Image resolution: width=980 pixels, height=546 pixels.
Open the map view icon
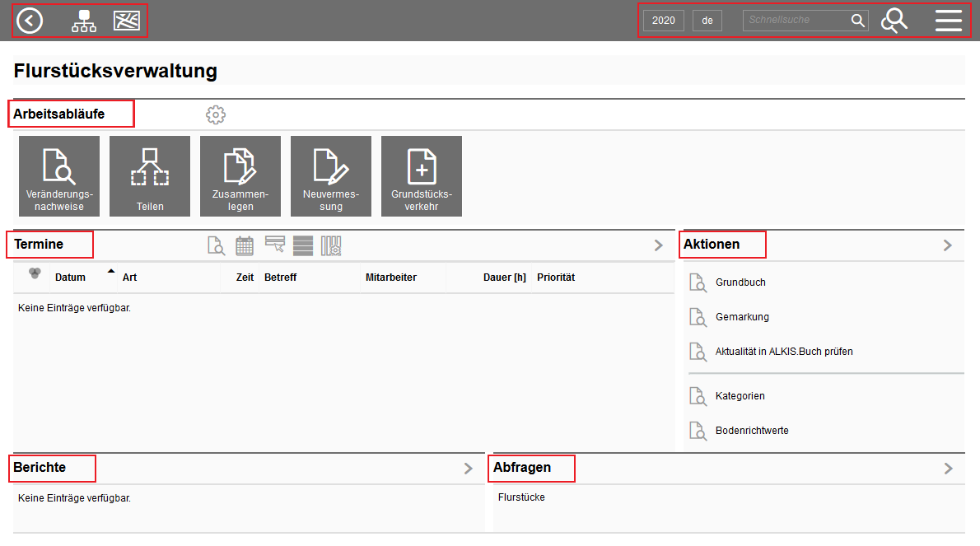pyautogui.click(x=127, y=21)
